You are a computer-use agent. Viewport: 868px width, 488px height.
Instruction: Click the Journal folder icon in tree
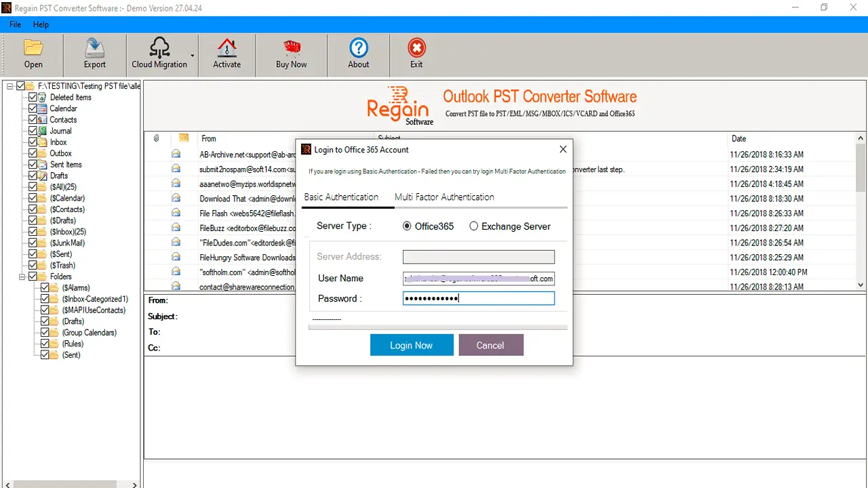coord(43,131)
